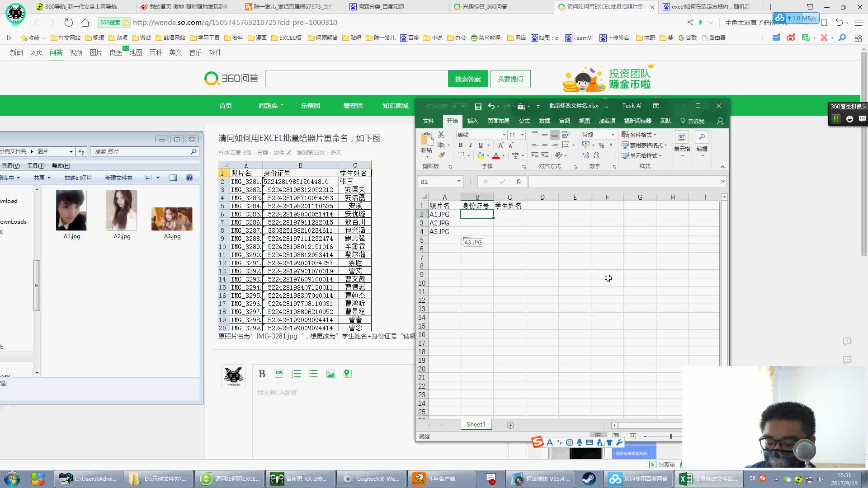Open the 插入 ribbon tab

click(472, 121)
